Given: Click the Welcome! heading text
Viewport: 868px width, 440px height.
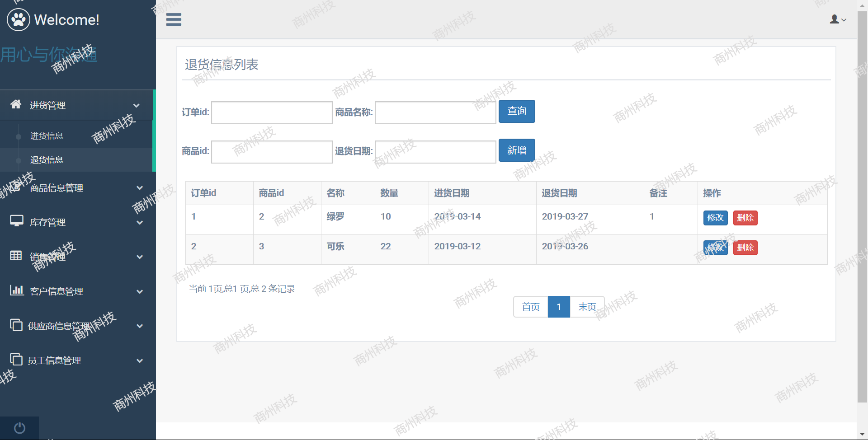Looking at the screenshot, I should click(66, 20).
